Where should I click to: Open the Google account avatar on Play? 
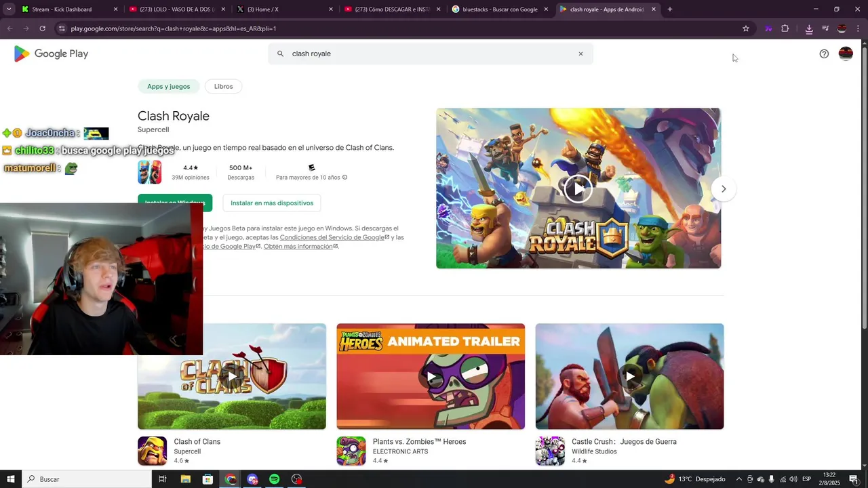click(846, 54)
